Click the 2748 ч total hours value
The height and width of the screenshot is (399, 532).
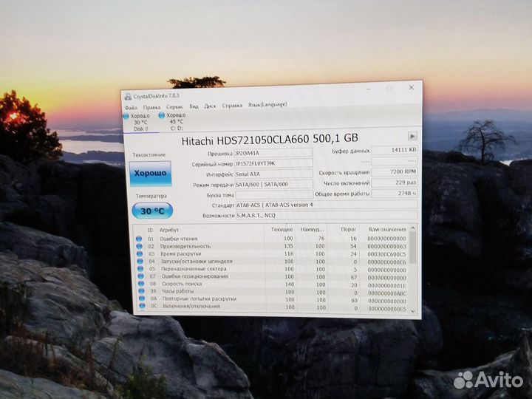tap(395, 194)
